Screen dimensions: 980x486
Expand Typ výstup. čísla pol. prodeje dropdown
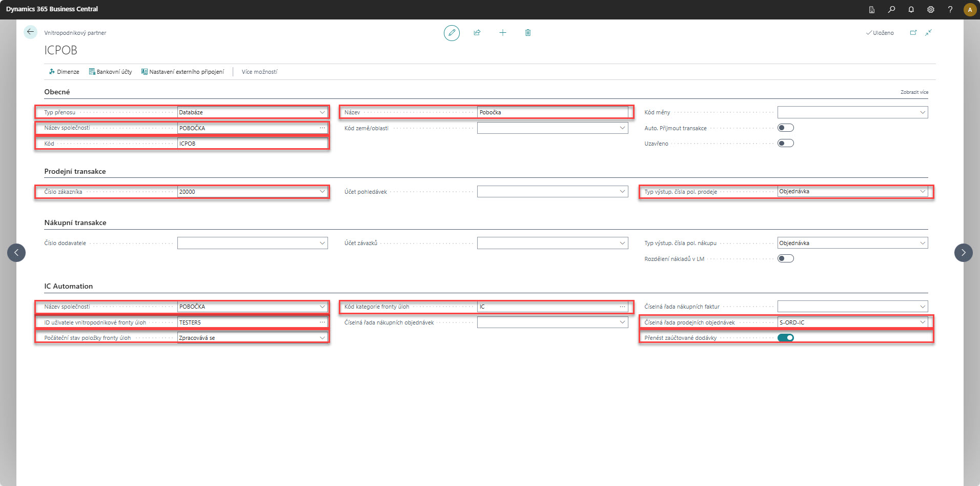923,191
